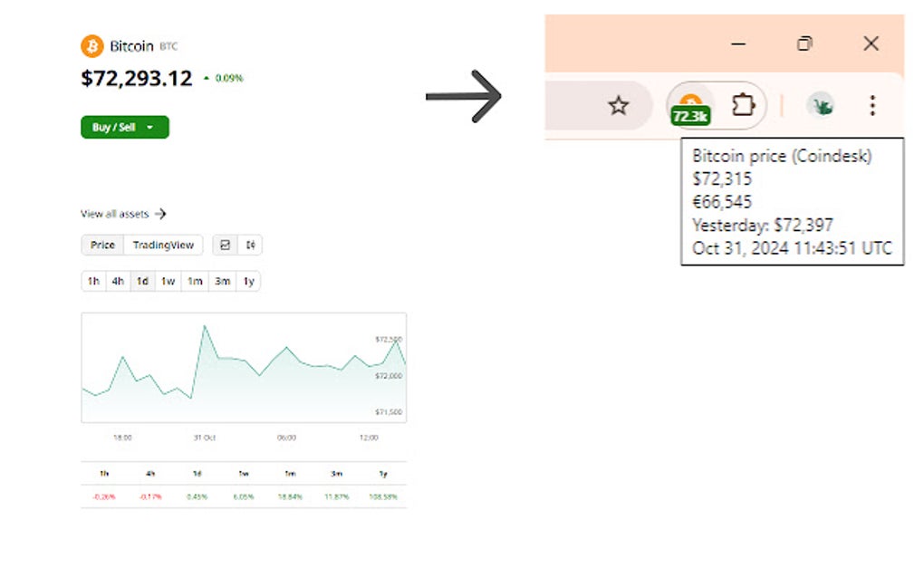Switch chart to the 1y timeframe

(249, 281)
